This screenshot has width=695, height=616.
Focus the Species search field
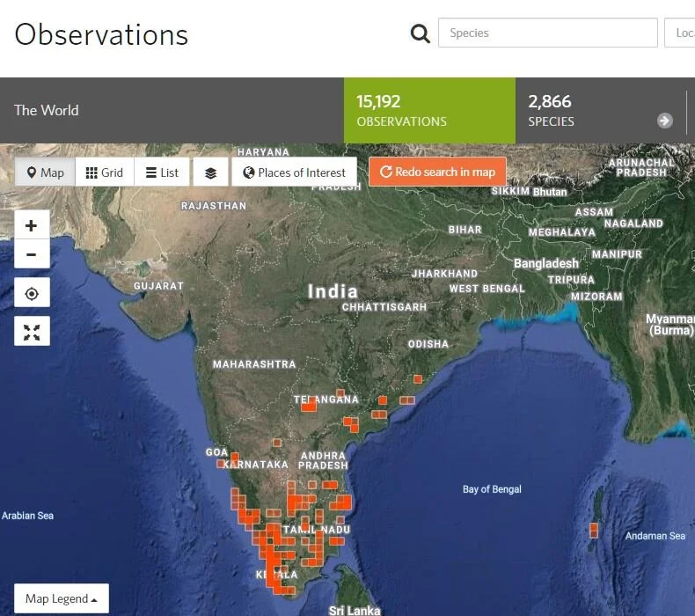click(547, 33)
